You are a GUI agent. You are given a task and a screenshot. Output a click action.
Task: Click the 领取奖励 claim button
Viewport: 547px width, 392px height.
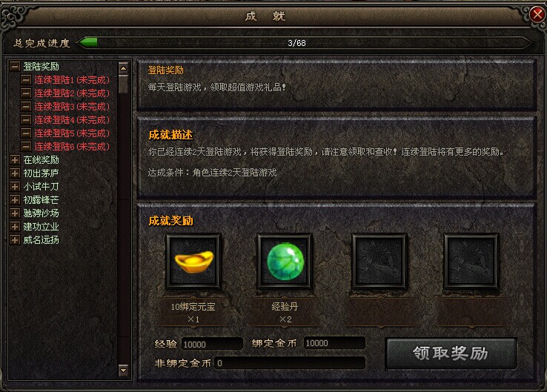(451, 353)
